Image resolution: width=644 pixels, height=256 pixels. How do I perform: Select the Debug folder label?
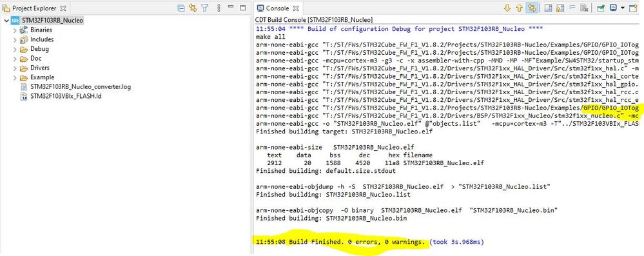(39, 49)
